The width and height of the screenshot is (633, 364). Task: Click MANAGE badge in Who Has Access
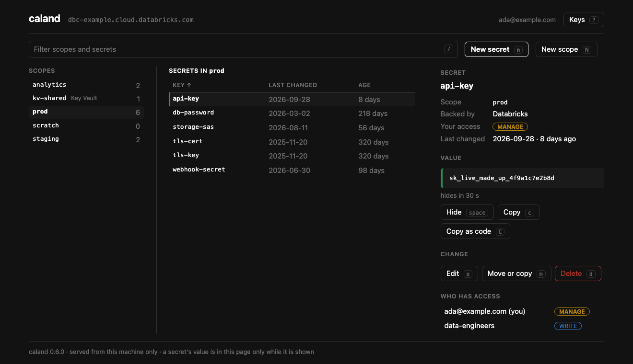pos(572,312)
